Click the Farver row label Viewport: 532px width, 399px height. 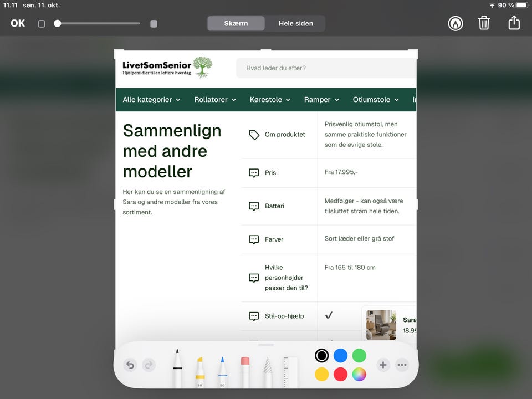click(274, 239)
